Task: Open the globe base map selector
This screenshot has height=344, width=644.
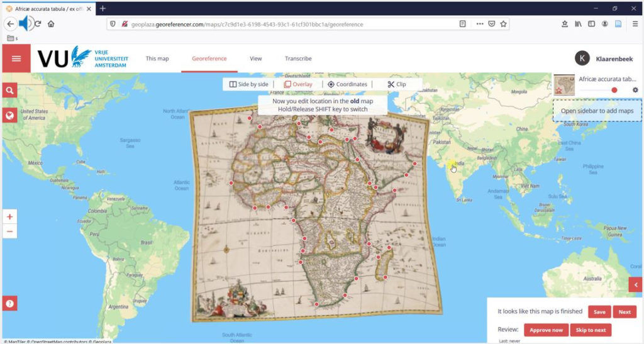Action: (x=10, y=115)
